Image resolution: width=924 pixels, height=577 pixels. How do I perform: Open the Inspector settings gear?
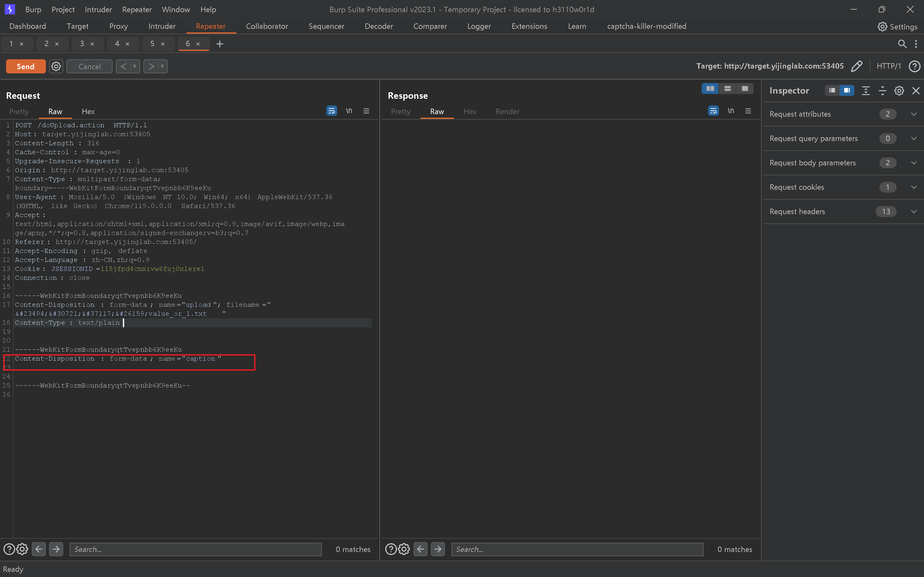click(899, 91)
